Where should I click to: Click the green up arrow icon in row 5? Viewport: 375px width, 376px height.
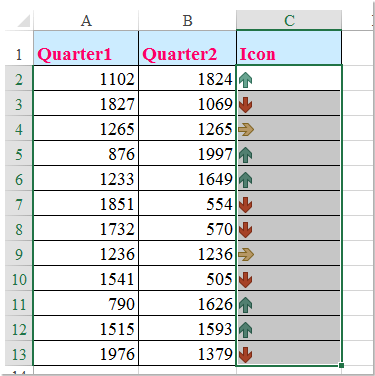click(x=246, y=155)
